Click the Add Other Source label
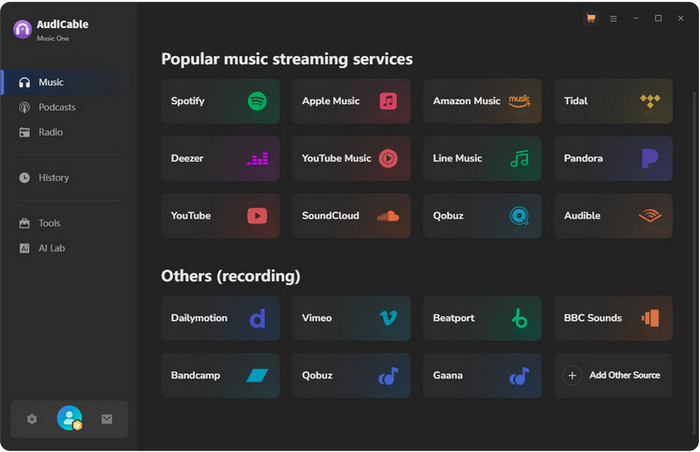700x452 pixels. [625, 375]
